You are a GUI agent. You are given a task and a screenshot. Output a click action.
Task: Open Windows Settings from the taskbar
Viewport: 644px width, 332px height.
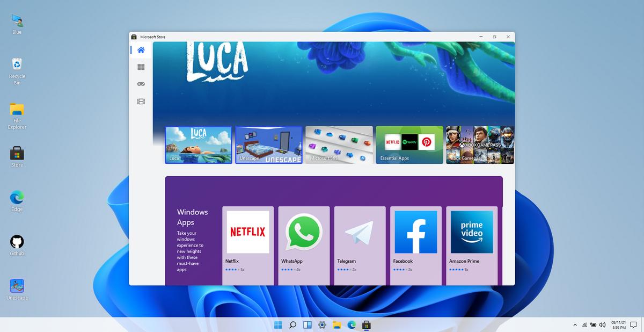coord(322,325)
